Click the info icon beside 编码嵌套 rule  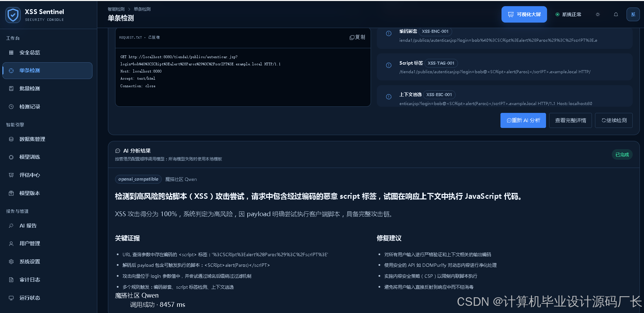point(389,34)
